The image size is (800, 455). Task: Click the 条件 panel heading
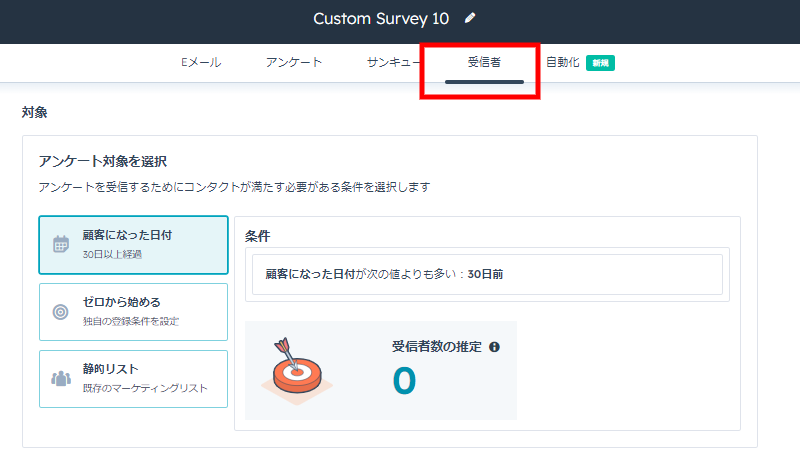258,236
